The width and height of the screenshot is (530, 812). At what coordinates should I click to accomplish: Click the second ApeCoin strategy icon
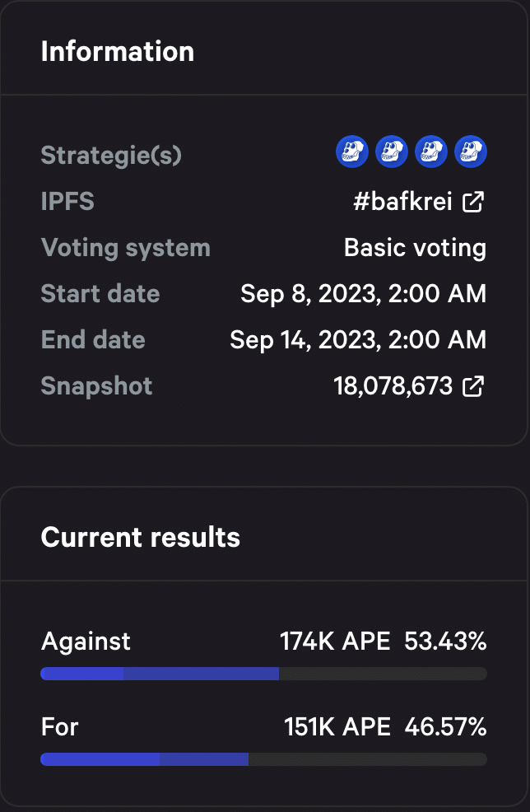click(391, 152)
